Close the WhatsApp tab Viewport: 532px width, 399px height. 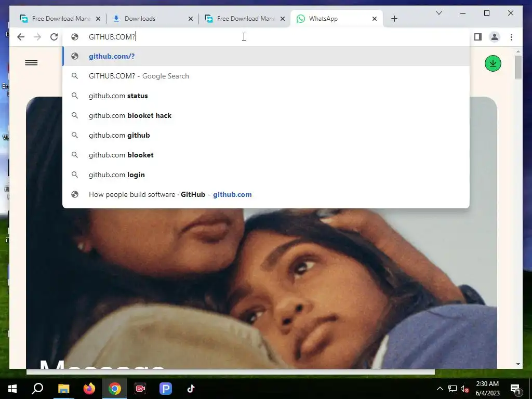375,19
